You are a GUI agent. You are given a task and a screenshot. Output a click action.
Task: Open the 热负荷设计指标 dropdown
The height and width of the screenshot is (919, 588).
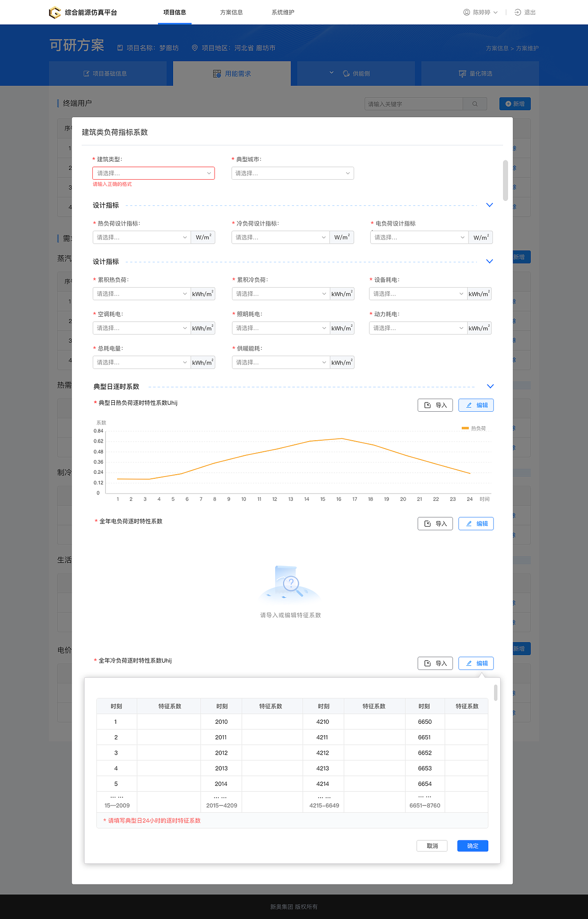(141, 237)
